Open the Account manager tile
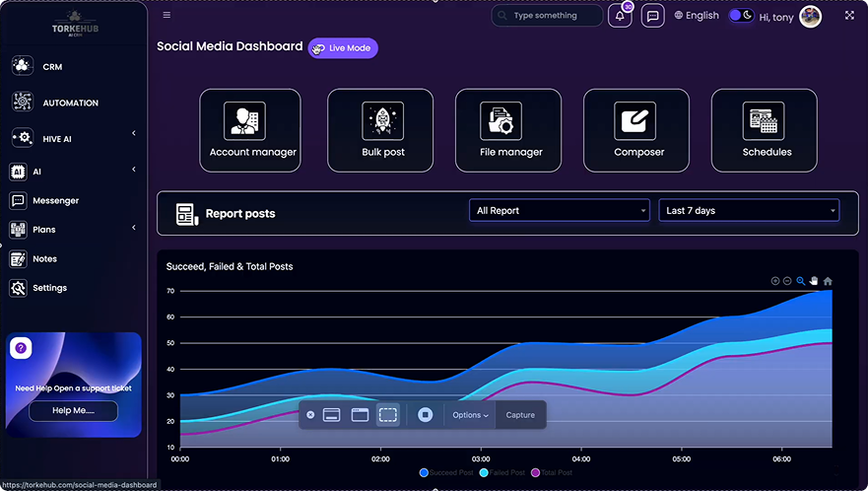Image resolution: width=868 pixels, height=491 pixels. tap(252, 129)
